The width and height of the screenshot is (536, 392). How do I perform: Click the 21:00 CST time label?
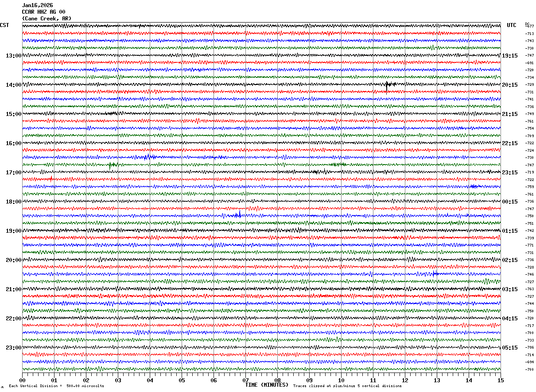click(x=13, y=289)
